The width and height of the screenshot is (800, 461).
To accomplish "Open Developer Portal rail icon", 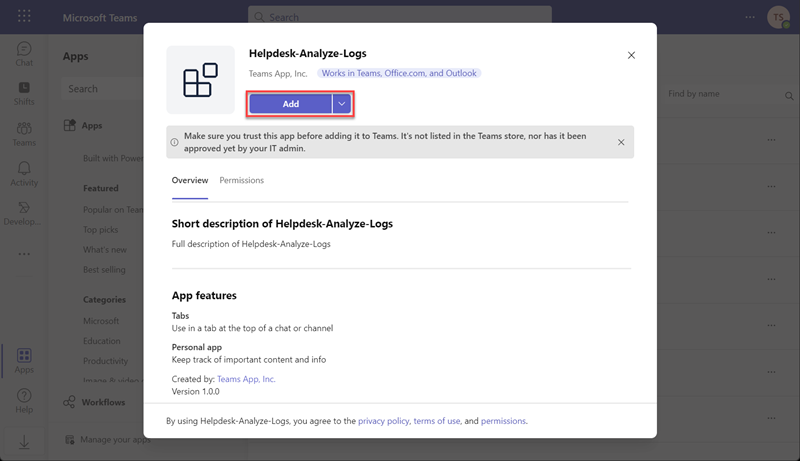I will pyautogui.click(x=22, y=214).
